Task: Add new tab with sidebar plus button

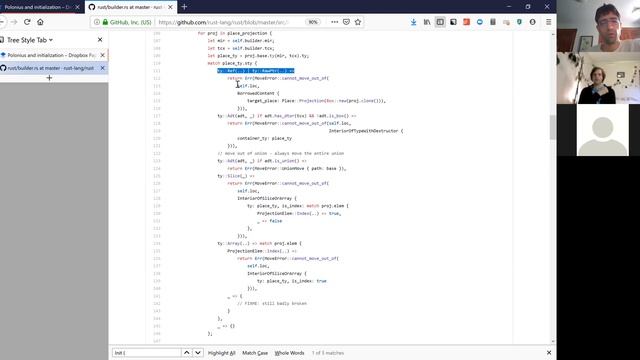Action: point(49,78)
